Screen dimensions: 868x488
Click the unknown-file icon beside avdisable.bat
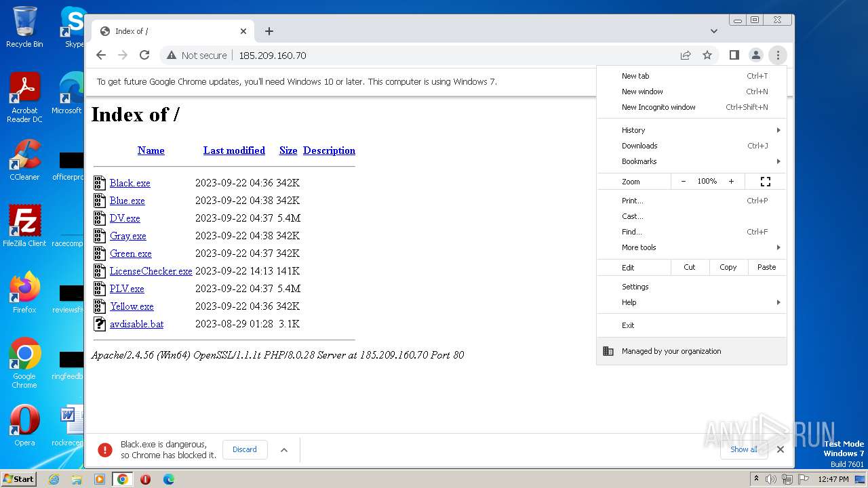pos(100,324)
